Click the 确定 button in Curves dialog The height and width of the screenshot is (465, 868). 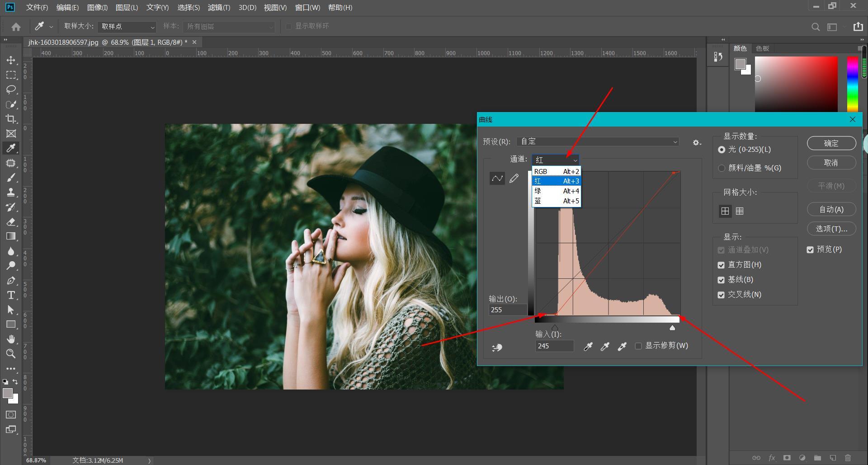pyautogui.click(x=831, y=143)
